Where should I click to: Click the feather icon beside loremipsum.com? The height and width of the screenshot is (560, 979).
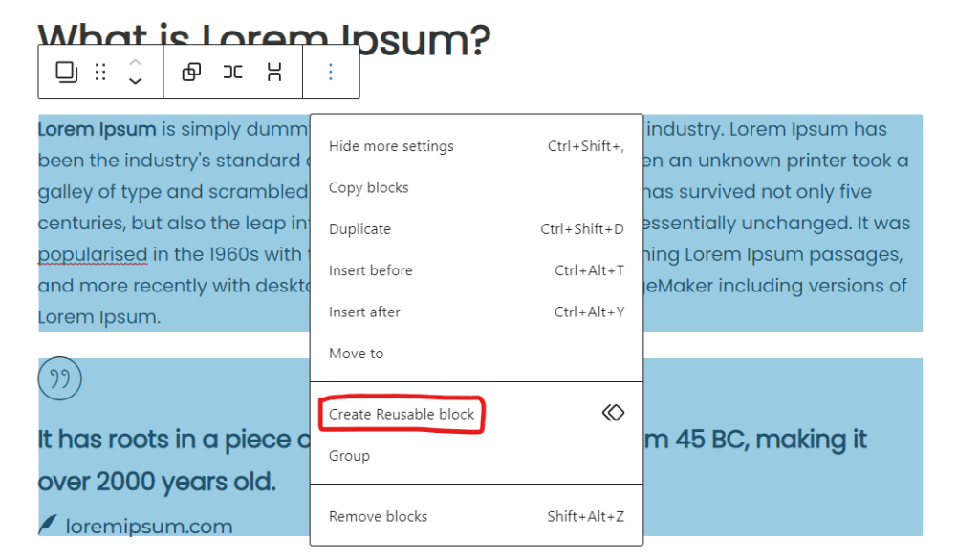point(48,525)
